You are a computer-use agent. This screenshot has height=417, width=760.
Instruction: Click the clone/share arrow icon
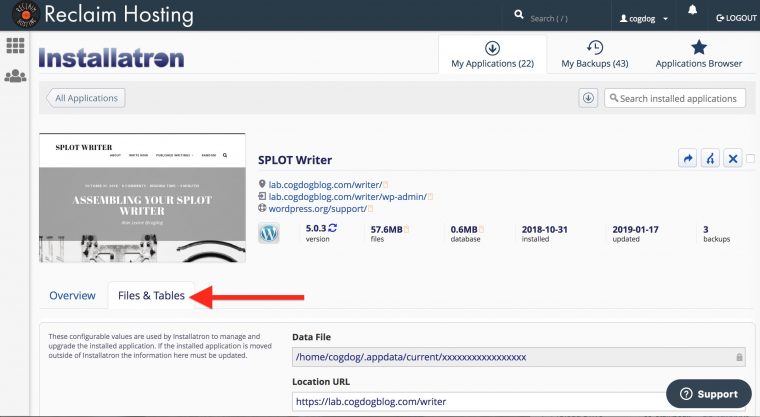(x=687, y=159)
